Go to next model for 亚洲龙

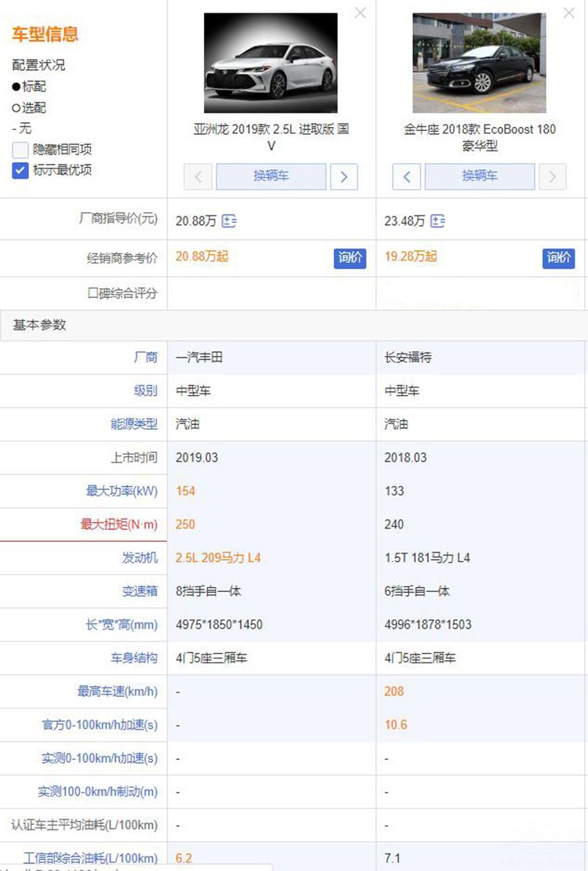click(x=343, y=176)
